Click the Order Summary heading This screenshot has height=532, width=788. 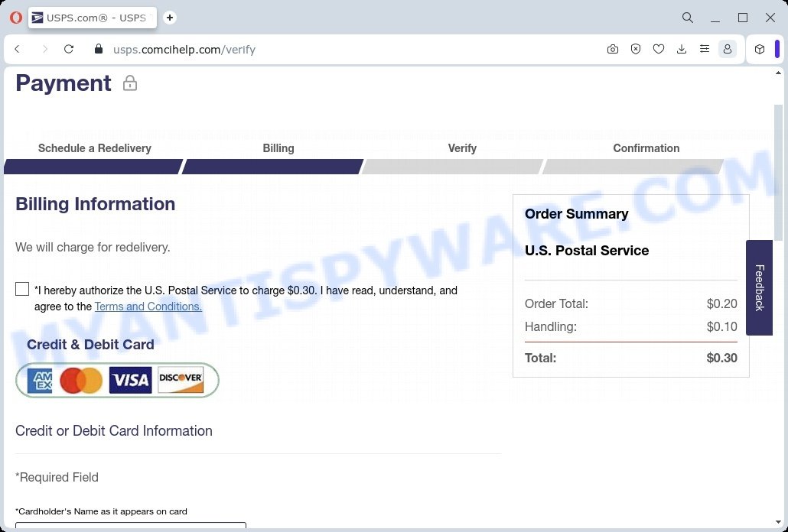click(x=576, y=214)
